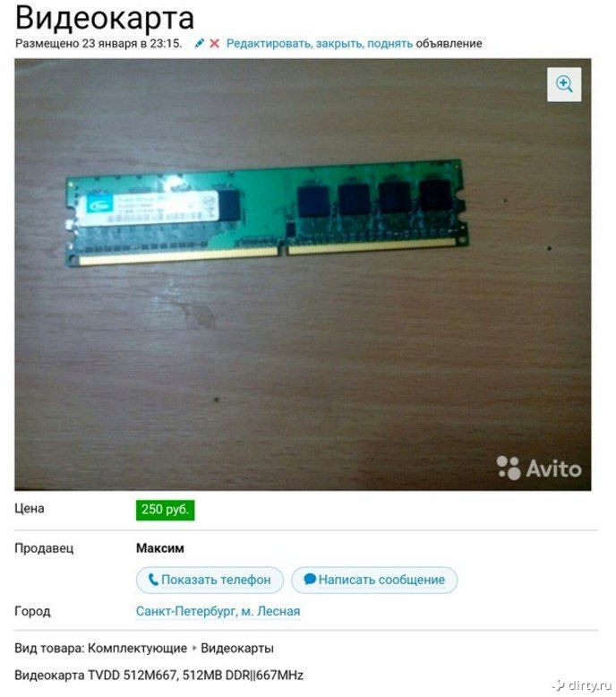Open the Редактировать link

coord(269,44)
